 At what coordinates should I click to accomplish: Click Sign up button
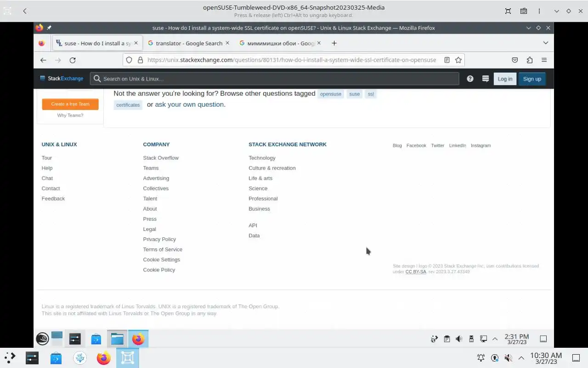532,79
